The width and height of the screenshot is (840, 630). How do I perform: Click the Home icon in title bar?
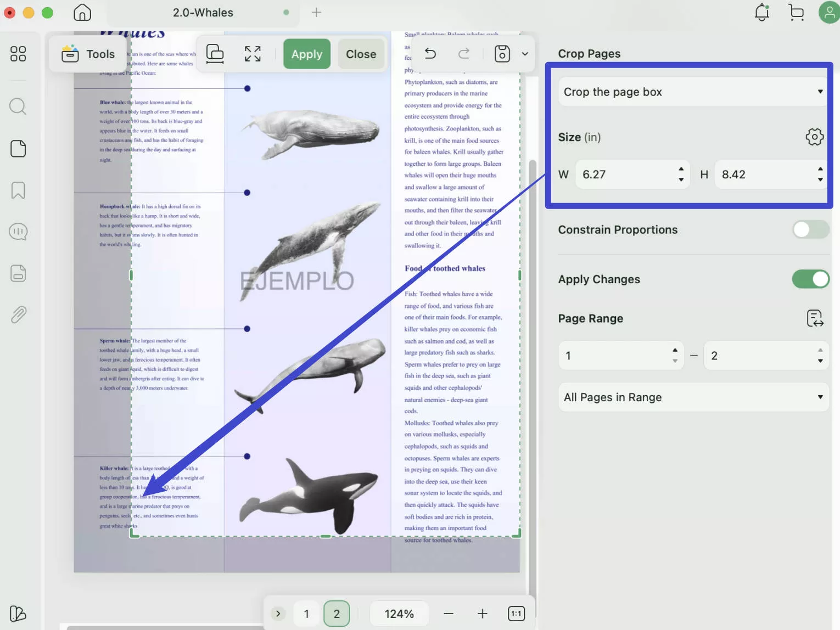point(82,12)
